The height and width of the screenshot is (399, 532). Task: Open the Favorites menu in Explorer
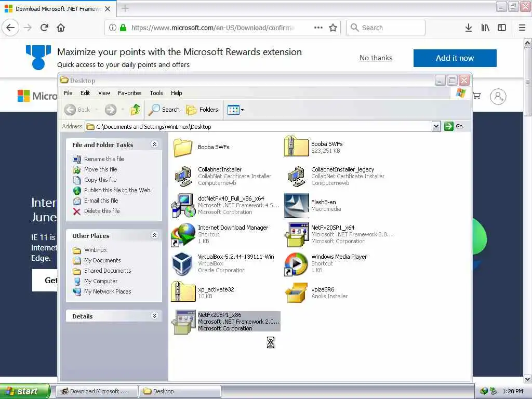[x=129, y=93]
